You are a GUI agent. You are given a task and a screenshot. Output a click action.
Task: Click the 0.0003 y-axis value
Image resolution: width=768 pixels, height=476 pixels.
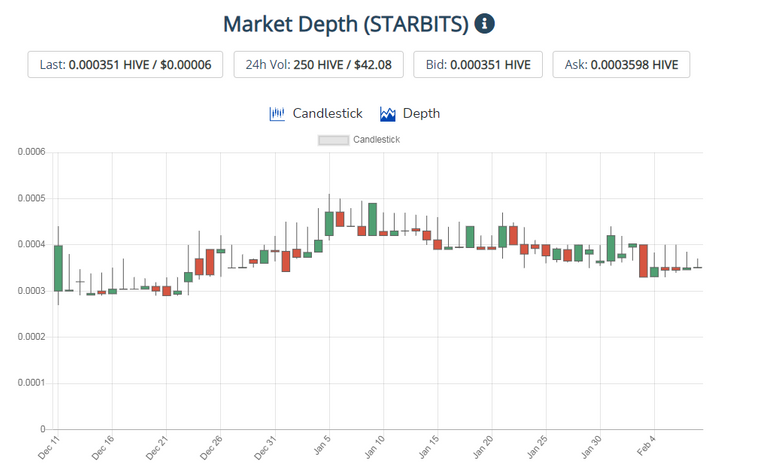point(31,291)
